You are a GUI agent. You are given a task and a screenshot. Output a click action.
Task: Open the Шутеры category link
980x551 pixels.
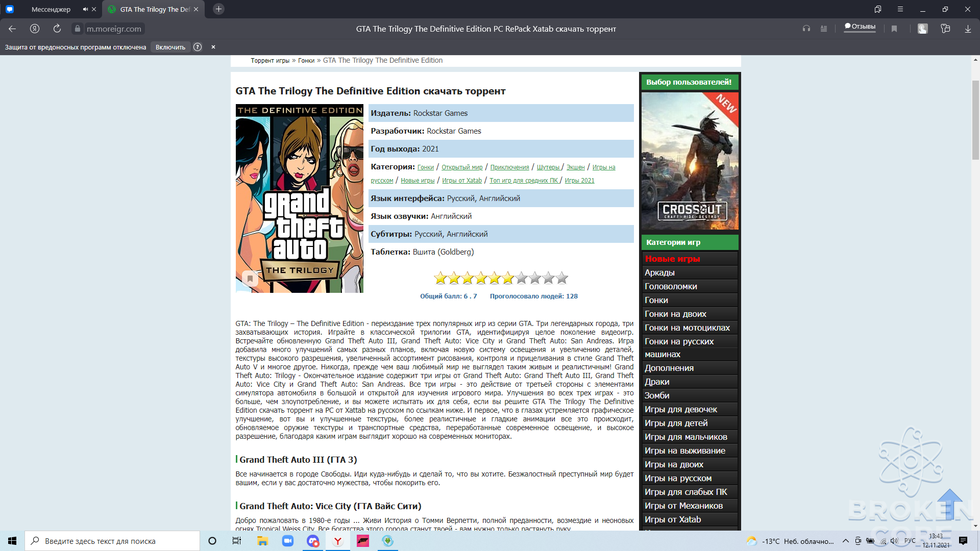(548, 167)
